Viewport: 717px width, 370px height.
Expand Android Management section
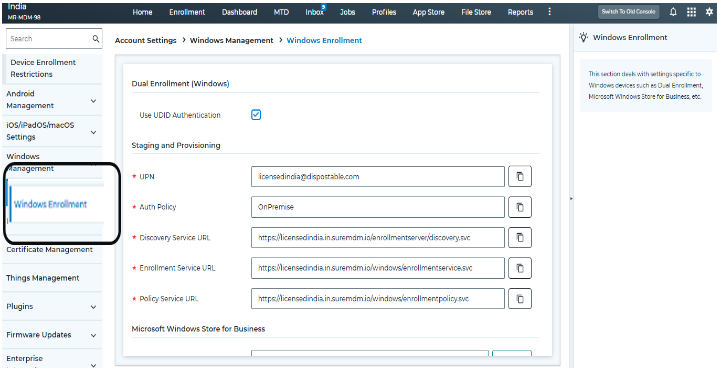tap(93, 101)
